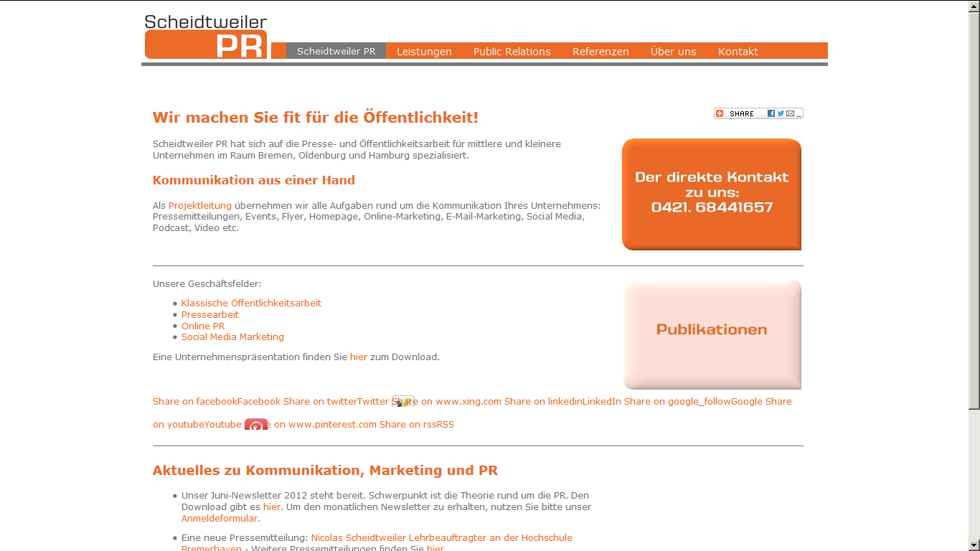
Task: Open the Pressearbeit link
Action: [210, 315]
